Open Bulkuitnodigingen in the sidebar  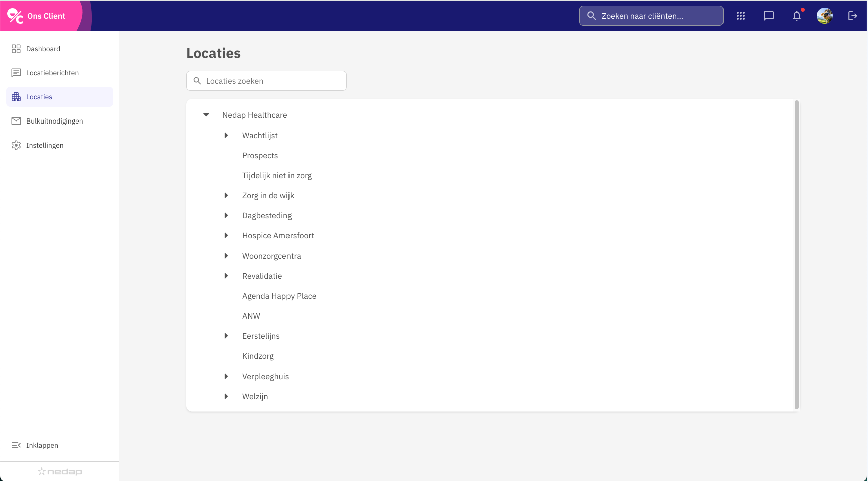click(60, 121)
